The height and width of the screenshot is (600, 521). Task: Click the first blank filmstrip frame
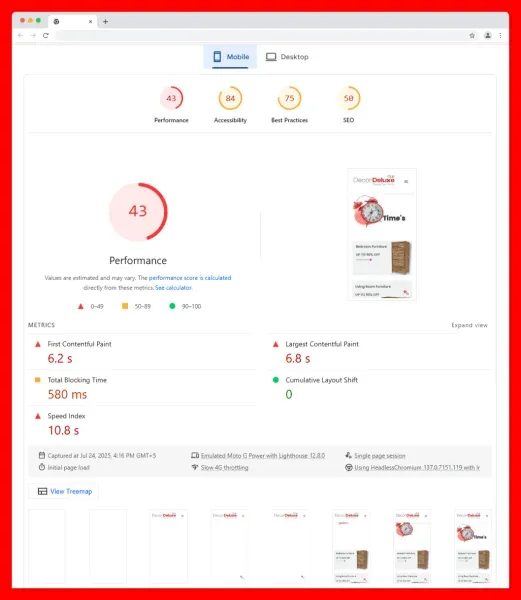pos(47,546)
